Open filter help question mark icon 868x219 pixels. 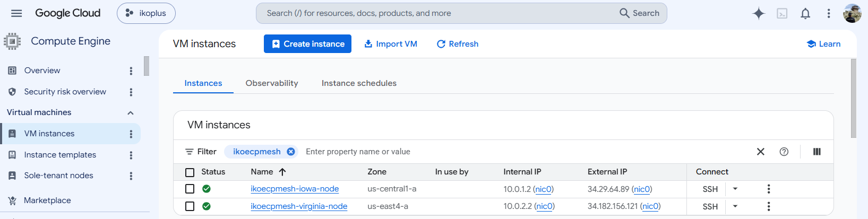point(784,152)
